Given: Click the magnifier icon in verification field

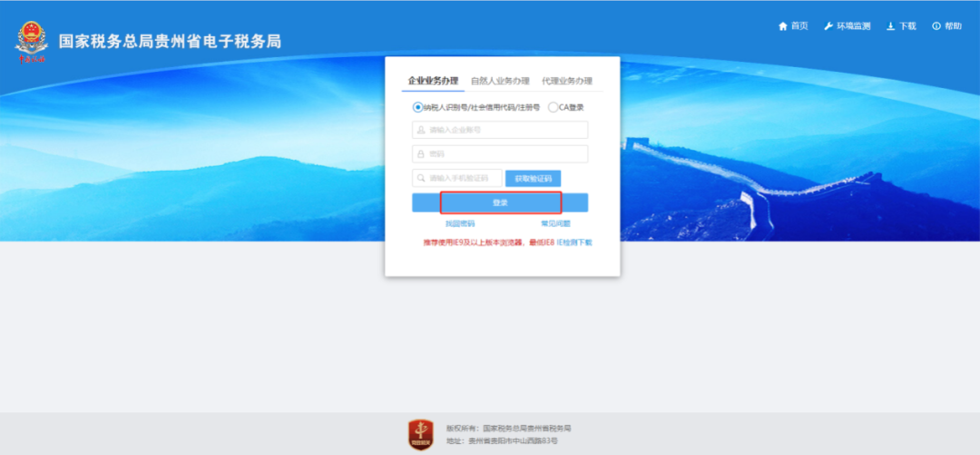Looking at the screenshot, I should tap(421, 178).
